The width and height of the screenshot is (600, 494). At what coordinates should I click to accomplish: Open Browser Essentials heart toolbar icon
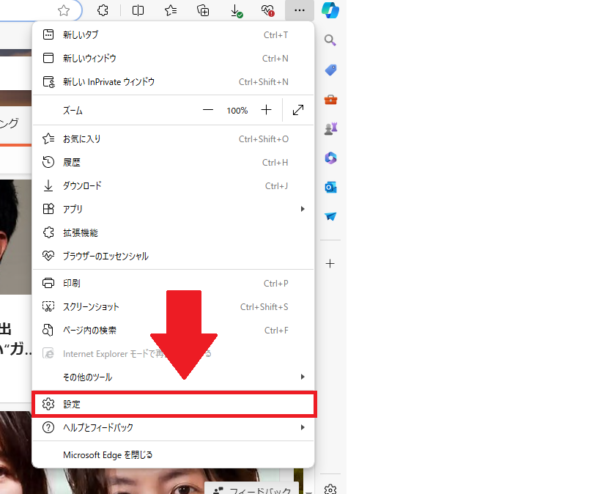(x=267, y=10)
